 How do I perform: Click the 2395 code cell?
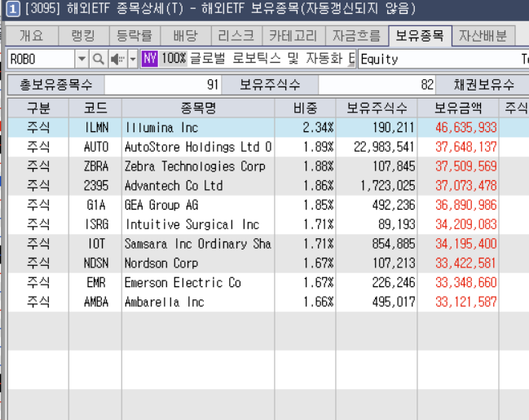(x=96, y=186)
